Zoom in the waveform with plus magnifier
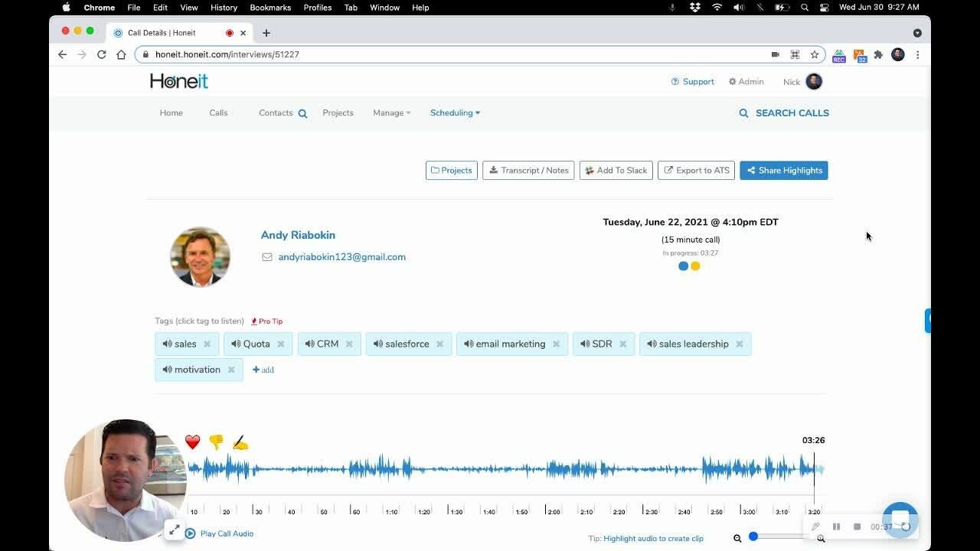This screenshot has height=551, width=980. (x=821, y=538)
